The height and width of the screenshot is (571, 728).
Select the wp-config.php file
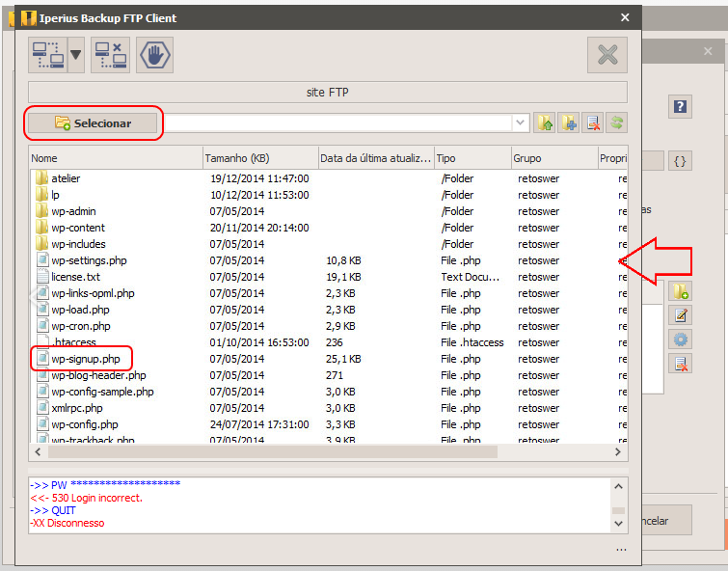pos(85,424)
